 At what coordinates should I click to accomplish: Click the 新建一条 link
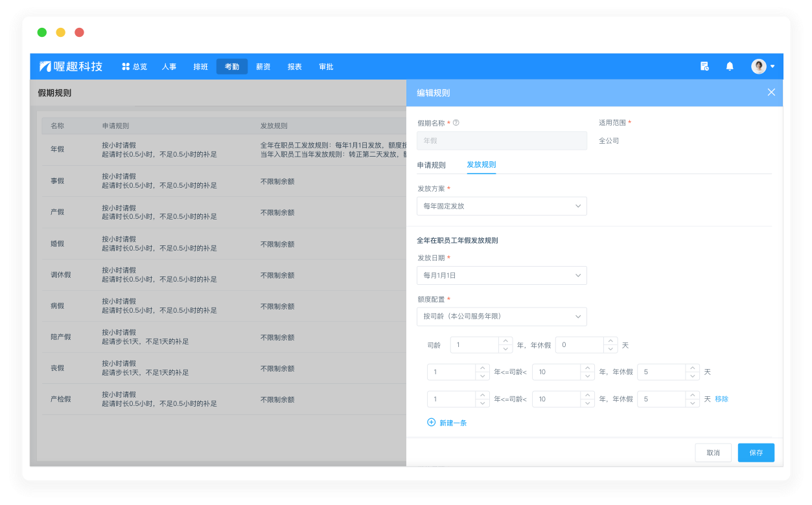coord(453,423)
